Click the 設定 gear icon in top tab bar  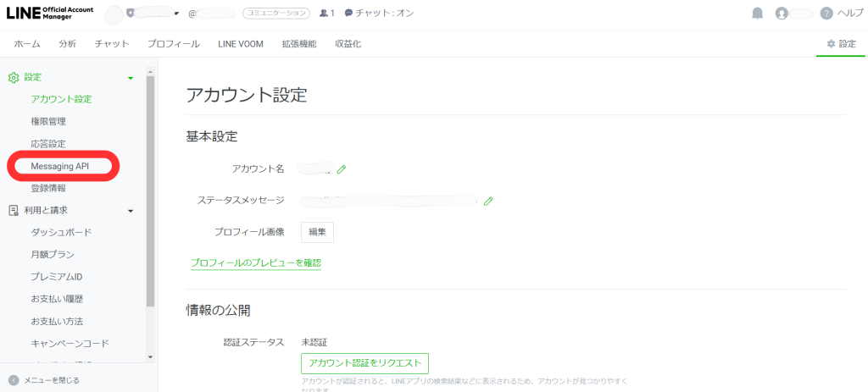click(831, 44)
